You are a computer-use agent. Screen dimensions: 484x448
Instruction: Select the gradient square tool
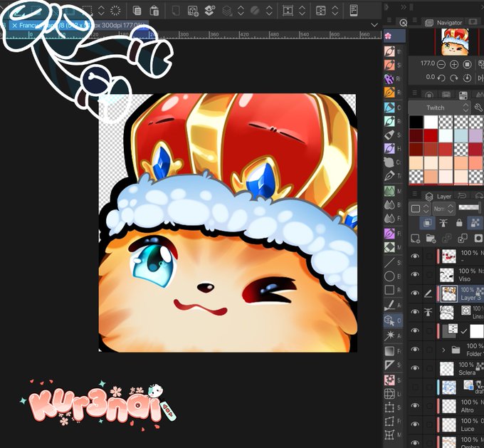(x=389, y=351)
